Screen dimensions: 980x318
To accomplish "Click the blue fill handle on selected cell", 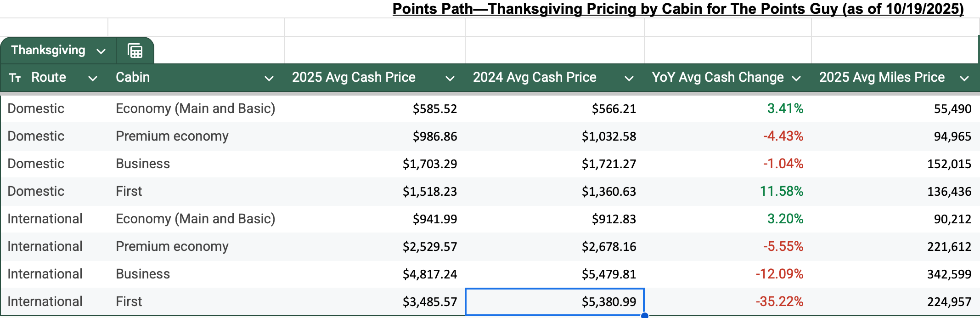I will click(x=644, y=316).
